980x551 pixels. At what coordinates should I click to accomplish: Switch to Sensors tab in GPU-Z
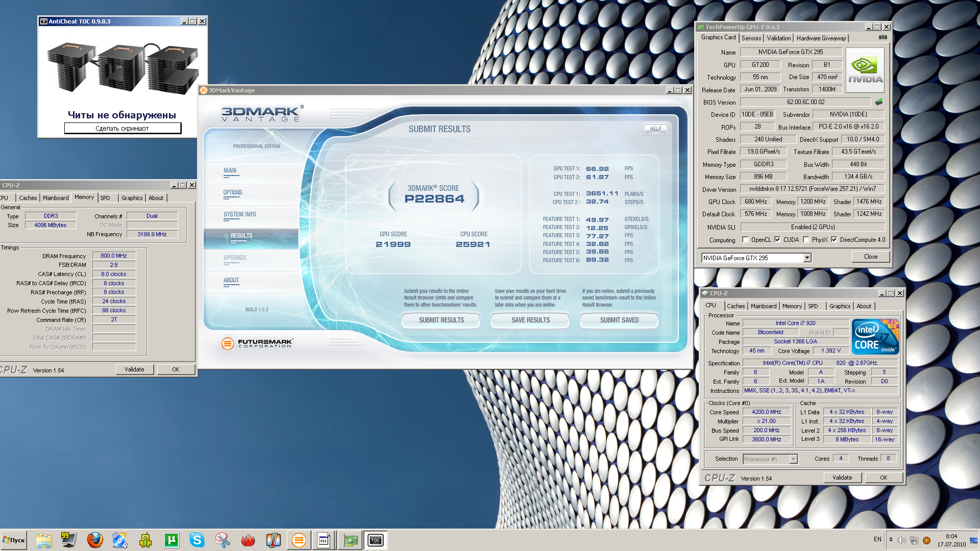click(751, 38)
